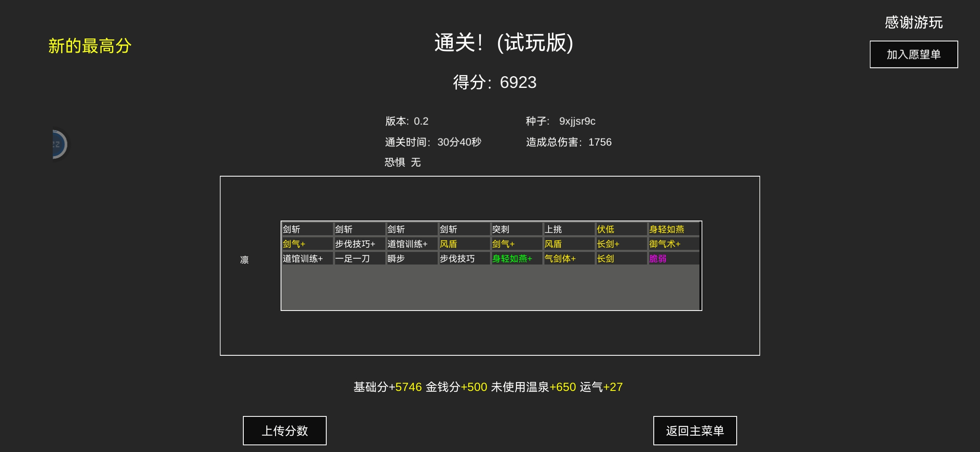Click the 加入愿望单 wishlist button

(914, 54)
